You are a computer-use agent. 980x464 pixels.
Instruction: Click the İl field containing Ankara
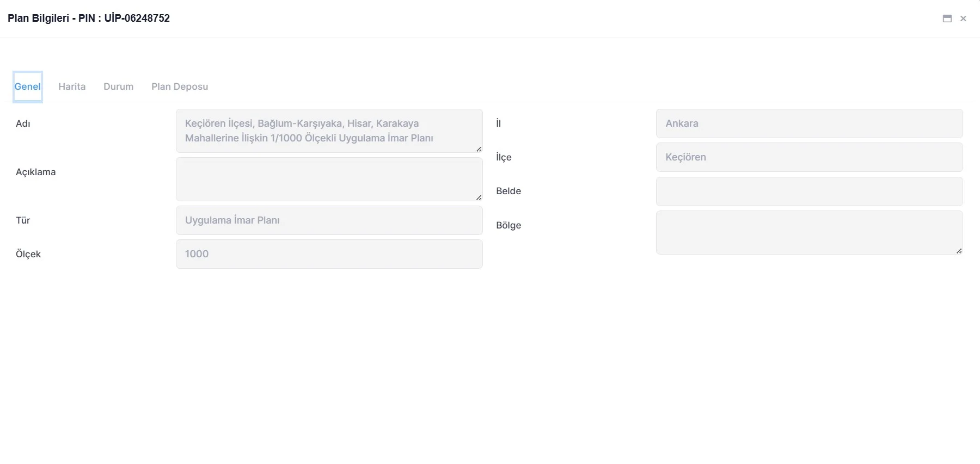click(x=809, y=123)
